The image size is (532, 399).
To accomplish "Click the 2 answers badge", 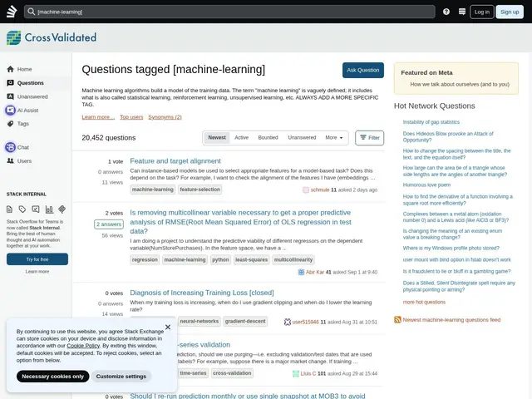I will 109,224.
